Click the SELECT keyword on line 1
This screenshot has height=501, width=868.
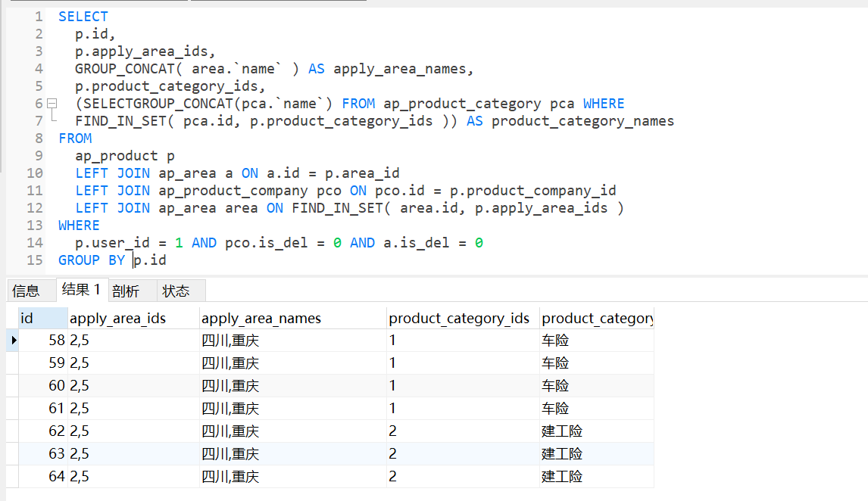pyautogui.click(x=83, y=17)
